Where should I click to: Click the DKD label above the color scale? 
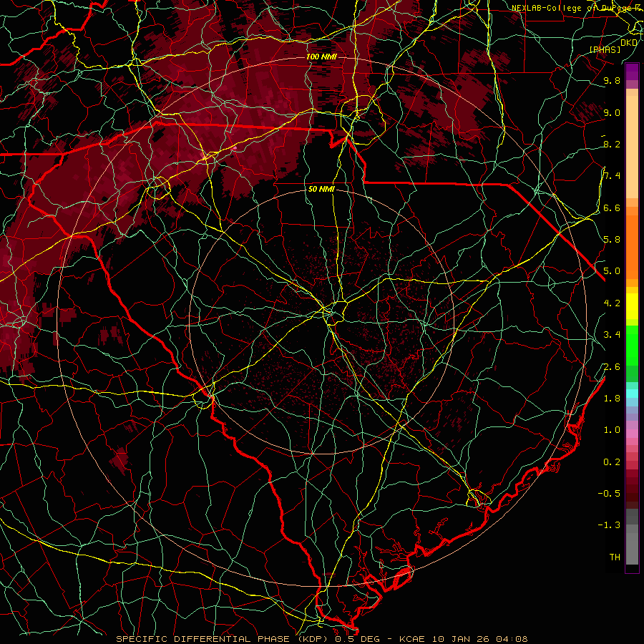(628, 42)
